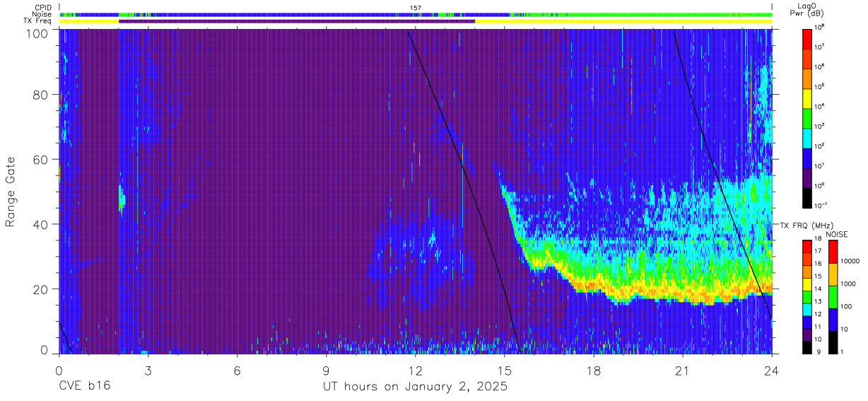Click the purple section of the TX Freq bar
The image size is (868, 401).
tap(297, 21)
